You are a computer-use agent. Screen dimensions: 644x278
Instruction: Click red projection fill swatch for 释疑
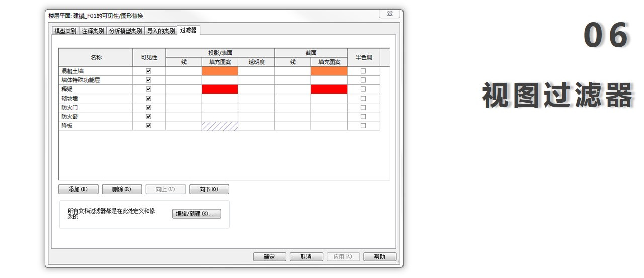[x=220, y=89]
